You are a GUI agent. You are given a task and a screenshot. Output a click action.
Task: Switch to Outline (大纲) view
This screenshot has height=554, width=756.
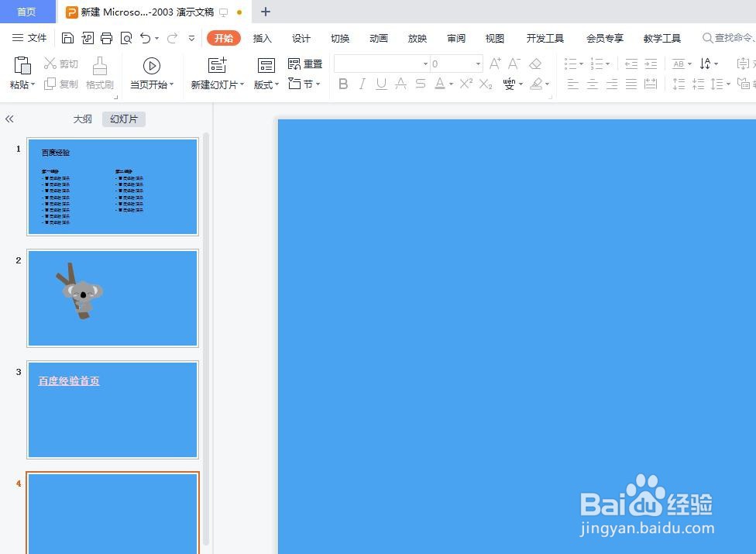82,119
